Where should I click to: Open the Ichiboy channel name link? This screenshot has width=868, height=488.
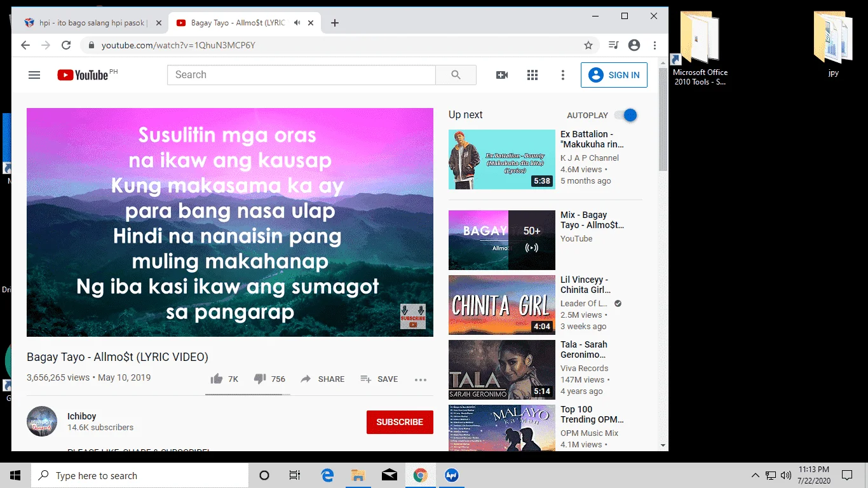click(82, 416)
